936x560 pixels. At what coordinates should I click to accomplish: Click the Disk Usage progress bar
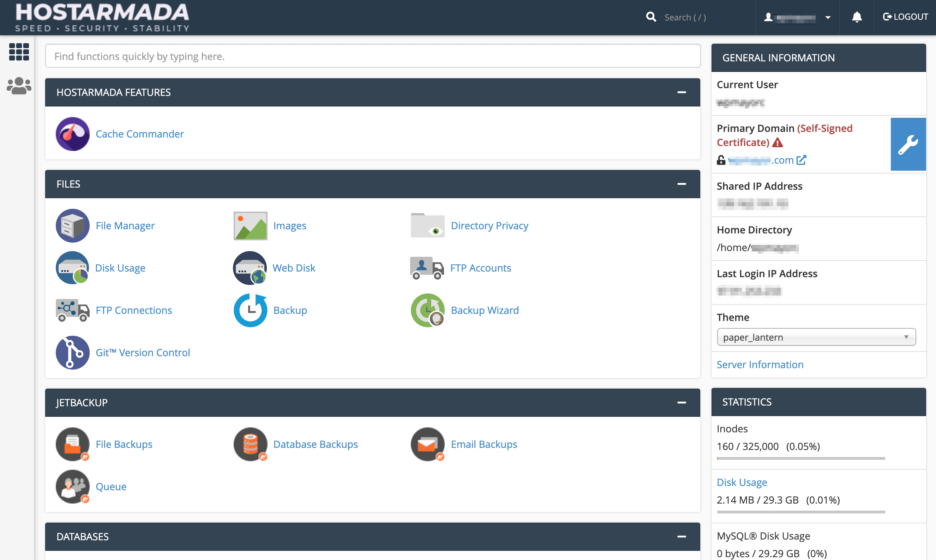[x=801, y=512]
